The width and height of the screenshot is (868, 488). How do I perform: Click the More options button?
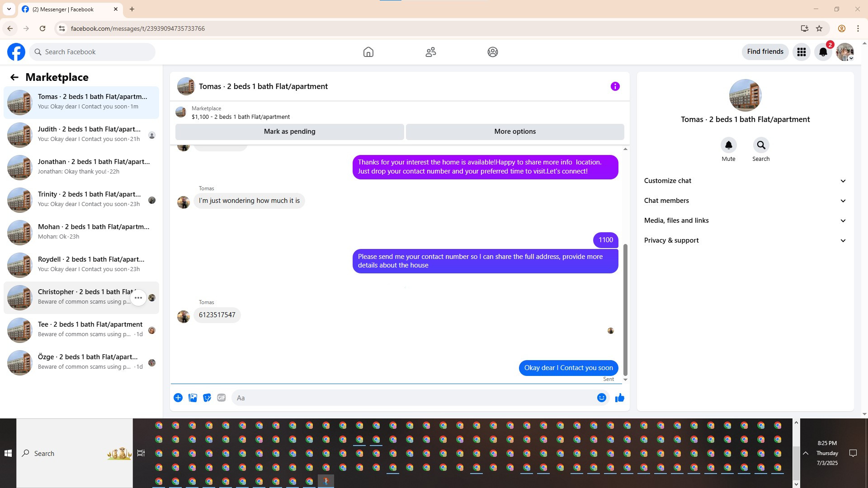click(514, 131)
